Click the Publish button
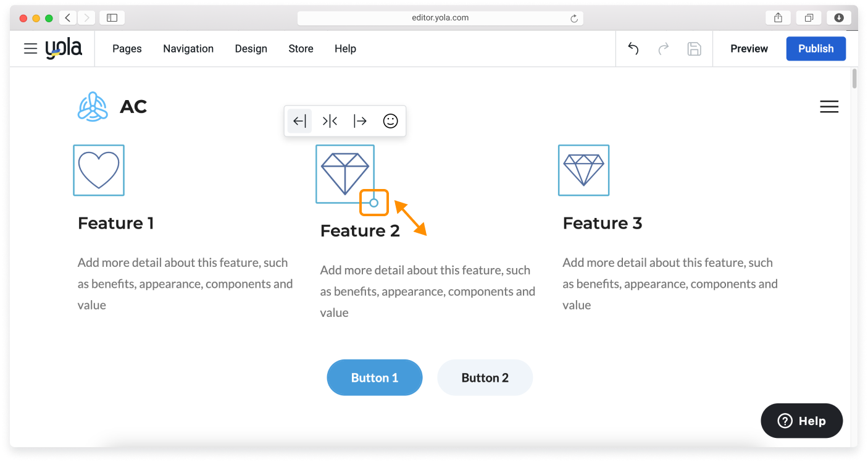Screen dimensions: 868x462 816,49
